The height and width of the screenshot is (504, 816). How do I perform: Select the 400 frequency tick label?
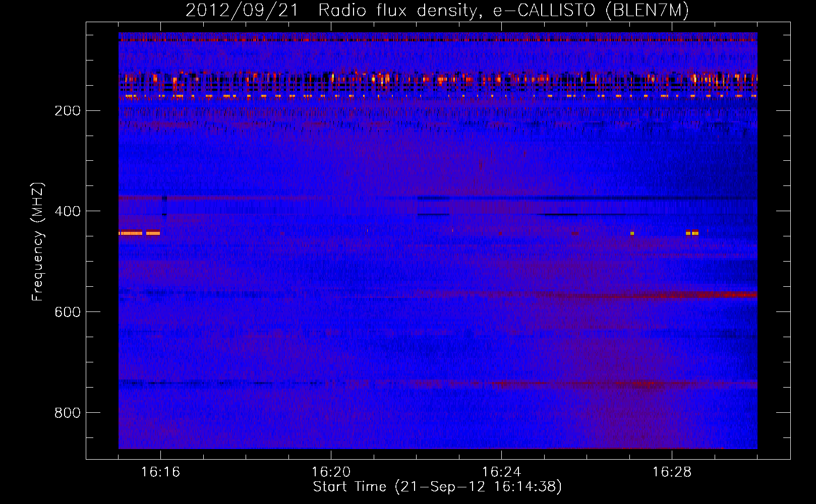pyautogui.click(x=68, y=211)
